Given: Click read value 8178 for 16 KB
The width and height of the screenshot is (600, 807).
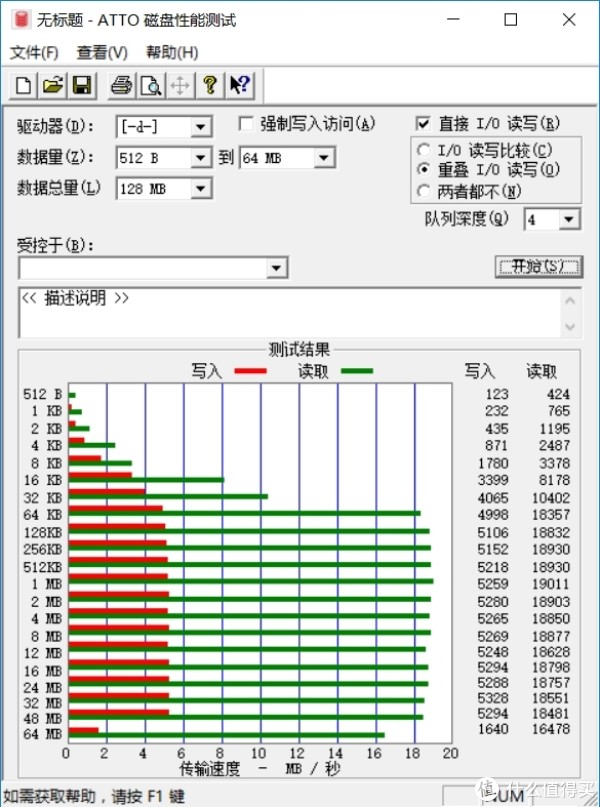Looking at the screenshot, I should pos(554,480).
